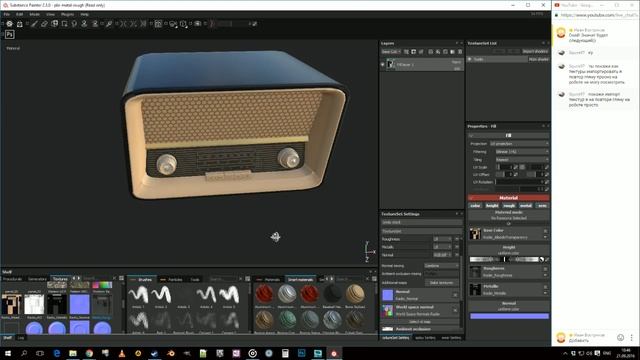
Task: Open Photoshop from the taskbar
Action: point(301,353)
